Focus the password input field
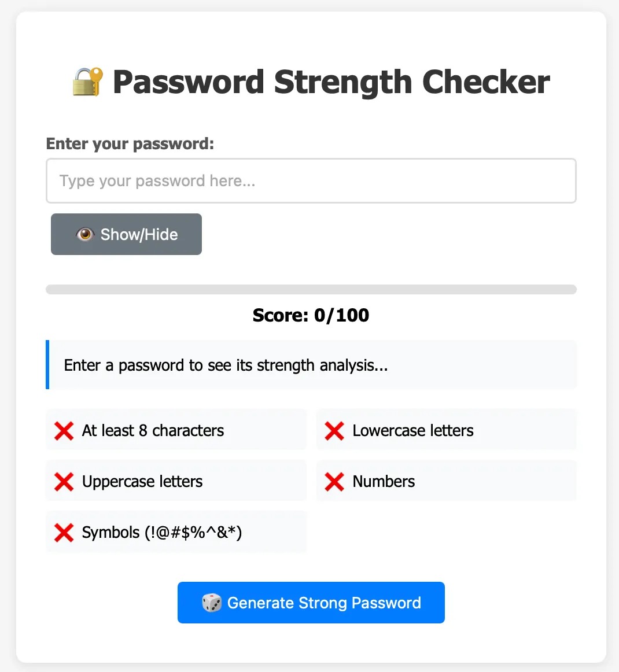The image size is (619, 672). coord(311,181)
